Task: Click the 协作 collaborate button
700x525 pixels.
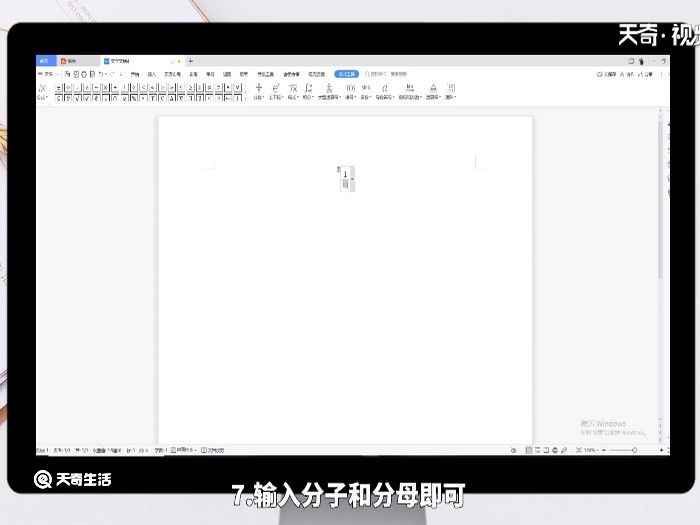Action: tap(627, 74)
